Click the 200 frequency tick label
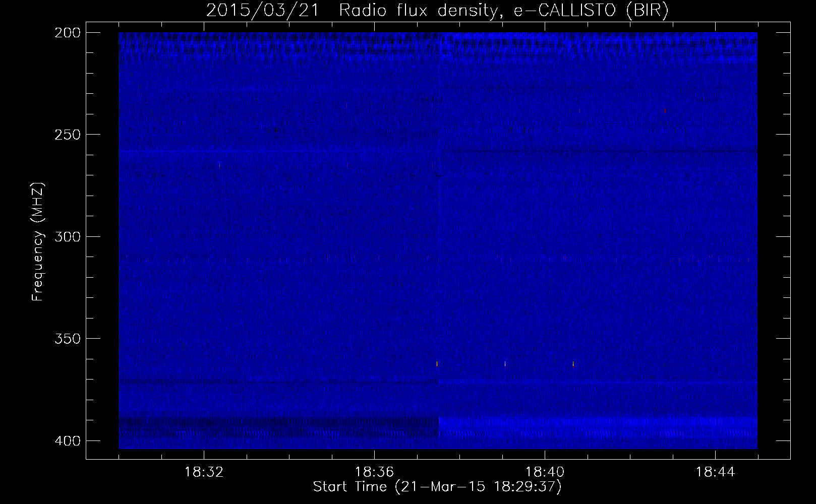816x504 pixels. point(67,32)
